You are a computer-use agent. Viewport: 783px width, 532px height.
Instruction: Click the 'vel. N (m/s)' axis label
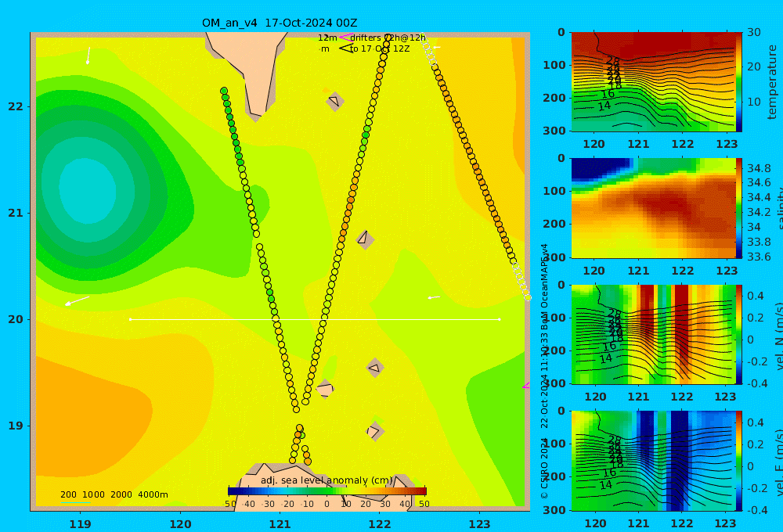[778, 336]
